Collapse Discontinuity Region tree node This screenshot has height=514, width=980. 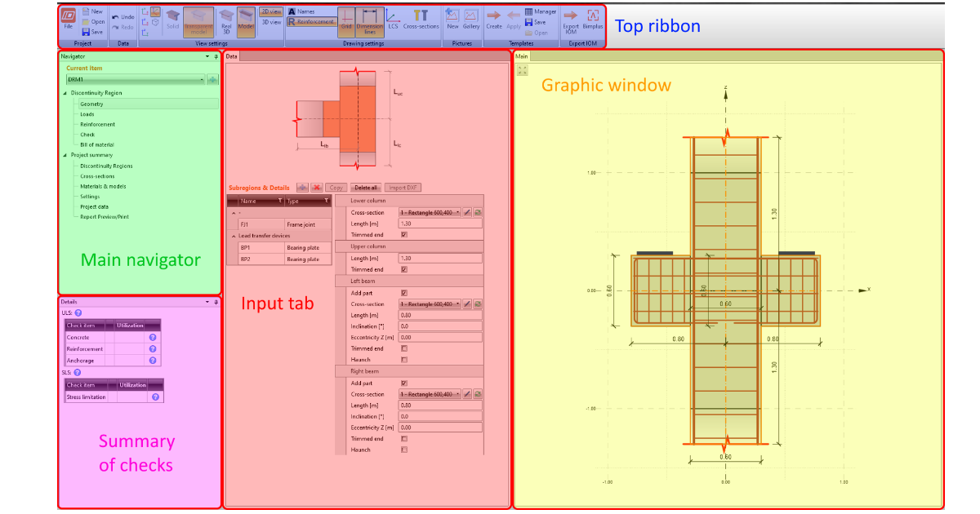pyautogui.click(x=65, y=93)
